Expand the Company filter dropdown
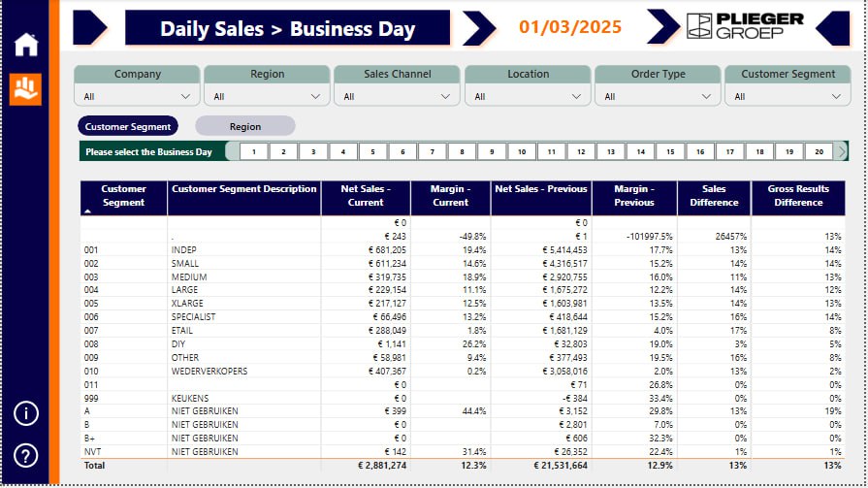Viewport: 868px width, 488px height. [x=137, y=96]
